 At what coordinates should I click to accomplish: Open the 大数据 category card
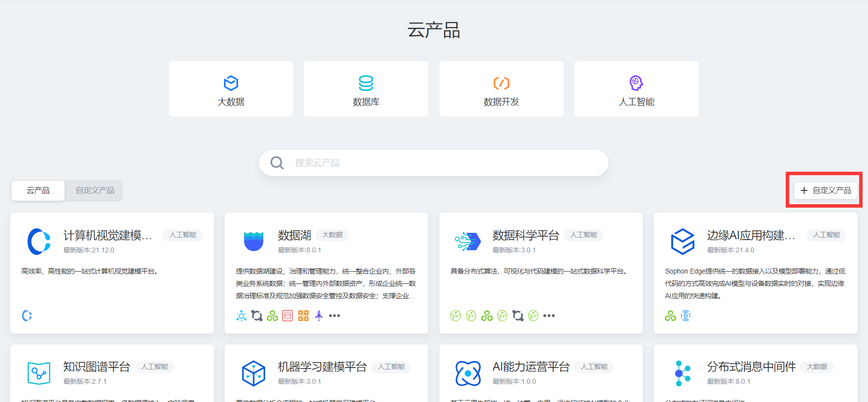click(x=231, y=89)
